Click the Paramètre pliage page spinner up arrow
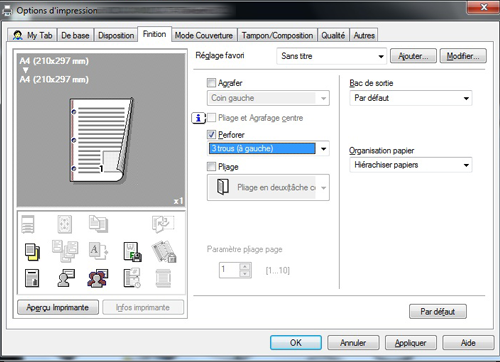The height and width of the screenshot is (362, 500). 245,266
